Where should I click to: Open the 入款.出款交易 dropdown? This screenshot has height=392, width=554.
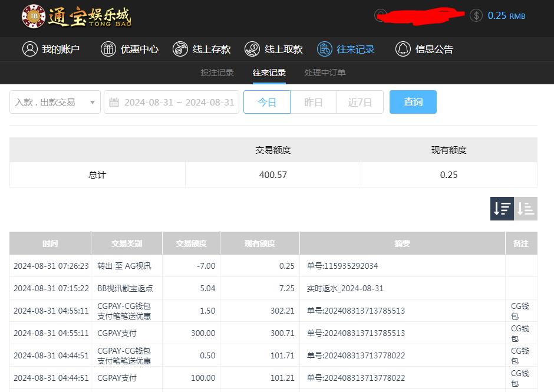coord(54,101)
